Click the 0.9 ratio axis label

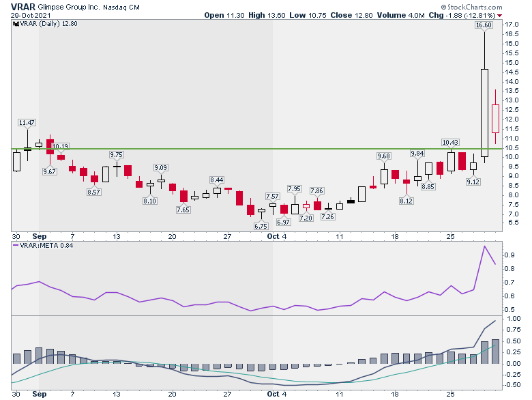pos(509,255)
